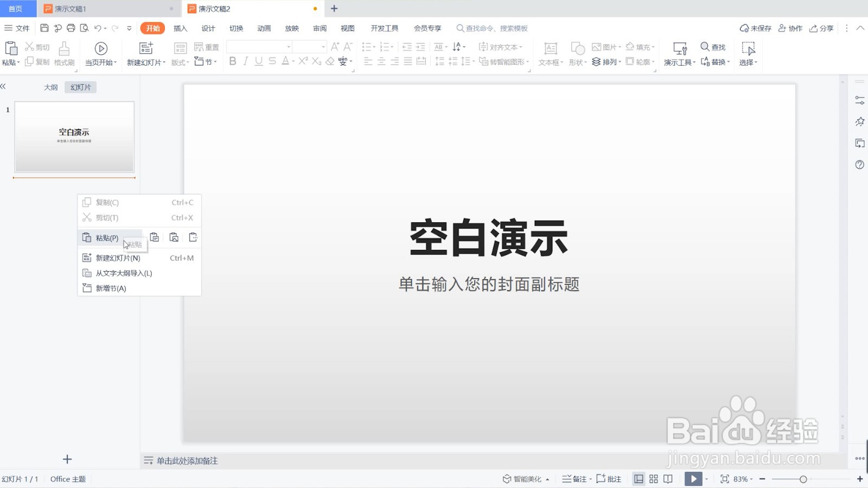
Task: Click the Find (查找) button
Action: click(713, 47)
